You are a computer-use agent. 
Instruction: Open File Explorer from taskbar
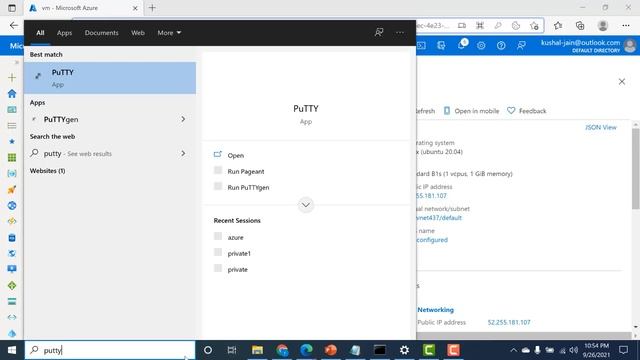click(258, 350)
